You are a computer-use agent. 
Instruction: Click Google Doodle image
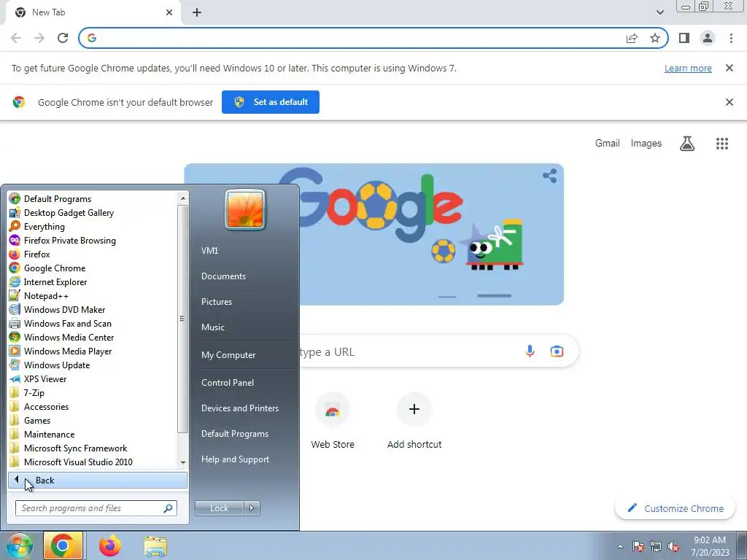pos(374,234)
